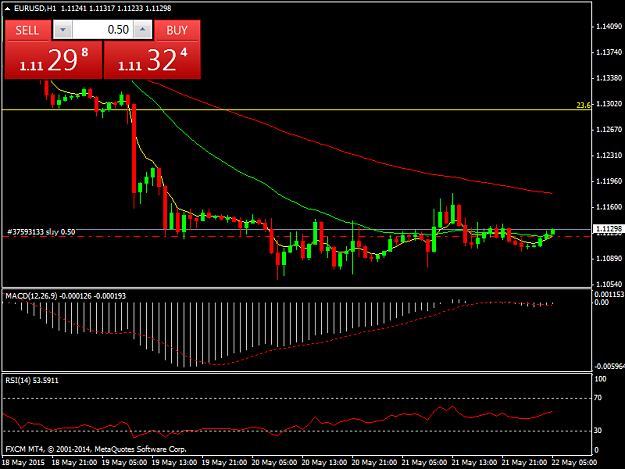Decrease lot size with down arrow

[x=63, y=30]
